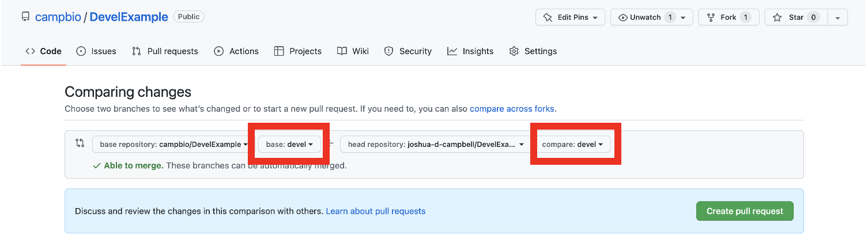This screenshot has height=242, width=868.
Task: Click the eye icon in Unwatch
Action: (623, 17)
